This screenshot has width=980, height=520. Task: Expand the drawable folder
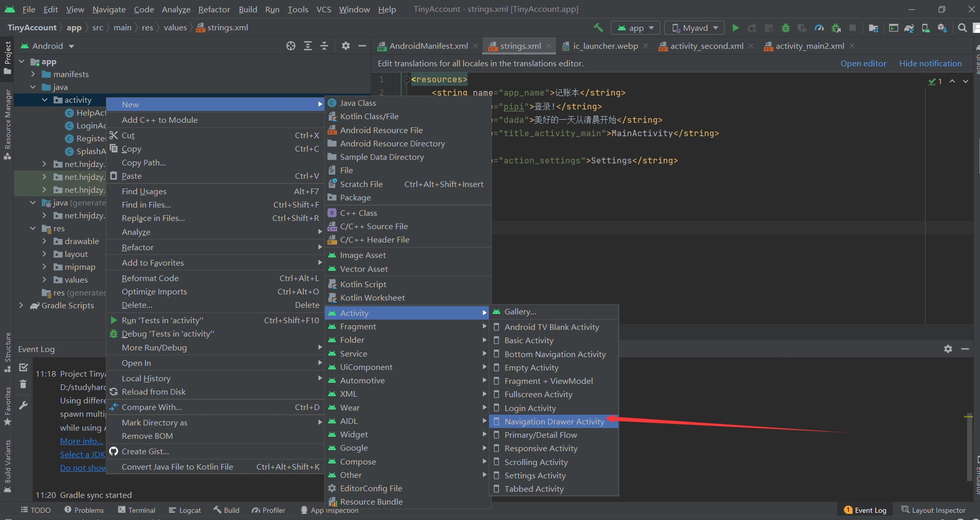(45, 241)
